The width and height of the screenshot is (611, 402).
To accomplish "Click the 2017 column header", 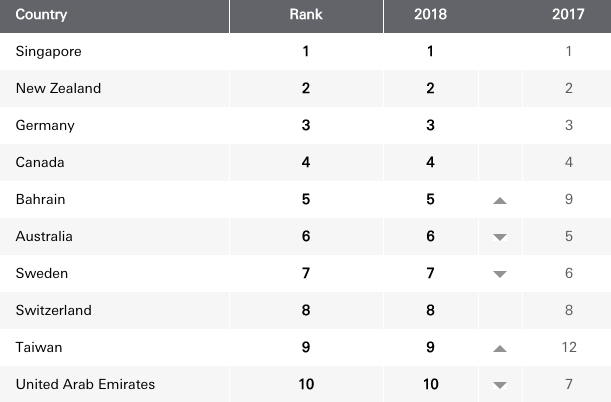I will (568, 15).
